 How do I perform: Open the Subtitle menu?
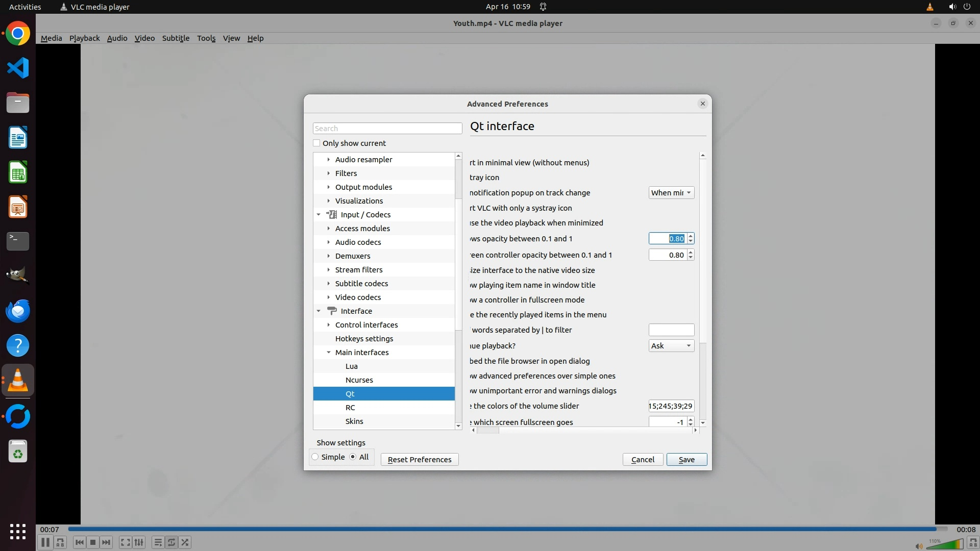[176, 38]
